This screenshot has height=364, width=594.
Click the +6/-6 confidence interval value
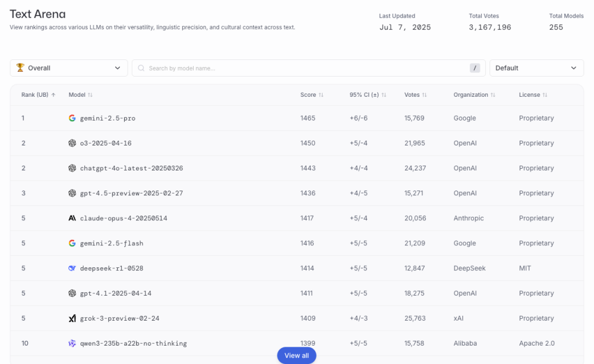pos(358,118)
